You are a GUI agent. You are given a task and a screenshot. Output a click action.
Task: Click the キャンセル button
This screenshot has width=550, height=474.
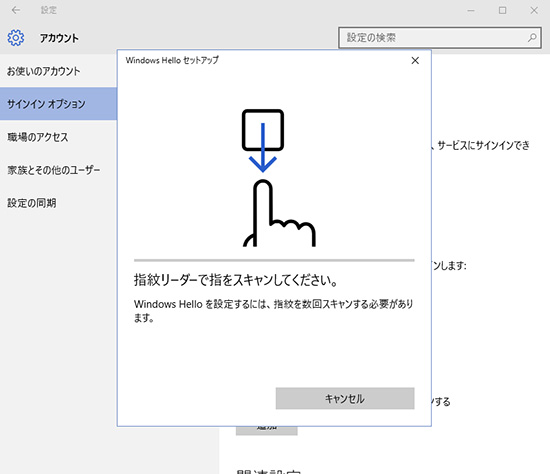coord(345,398)
